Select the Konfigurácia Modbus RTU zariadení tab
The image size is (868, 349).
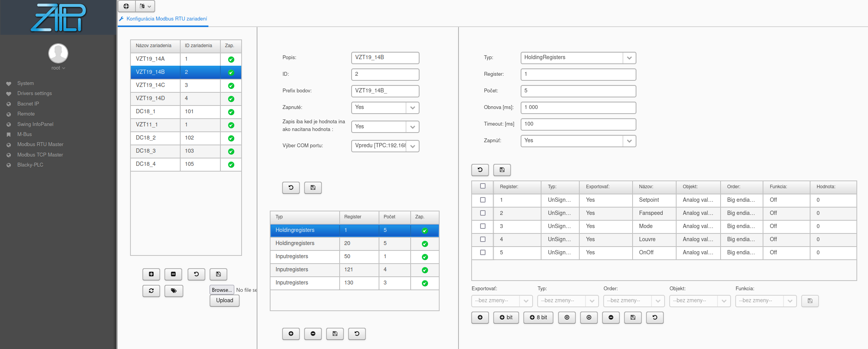(166, 19)
